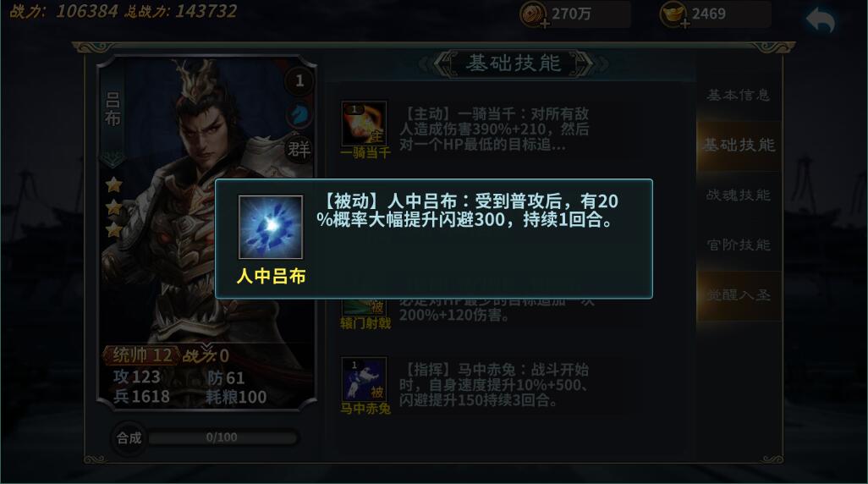Screen dimensions: 868x484
Task: Tap the 群 faction badge
Action: click(x=299, y=148)
